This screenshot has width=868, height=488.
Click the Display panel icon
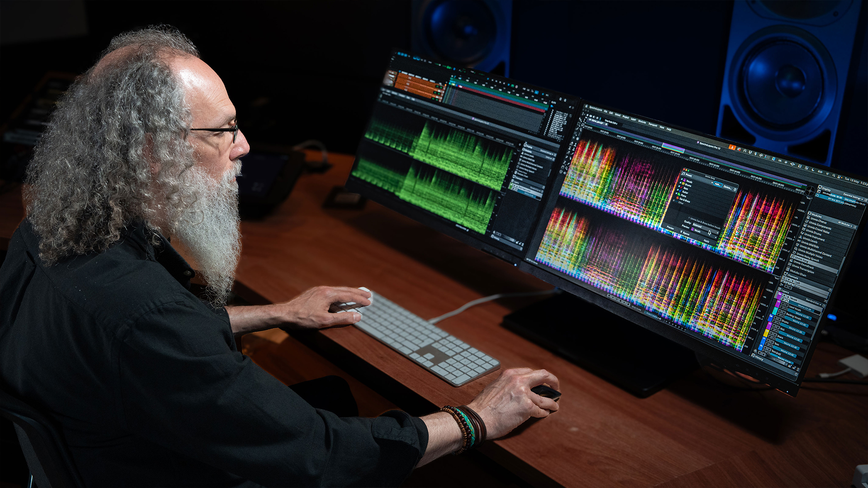point(820,187)
